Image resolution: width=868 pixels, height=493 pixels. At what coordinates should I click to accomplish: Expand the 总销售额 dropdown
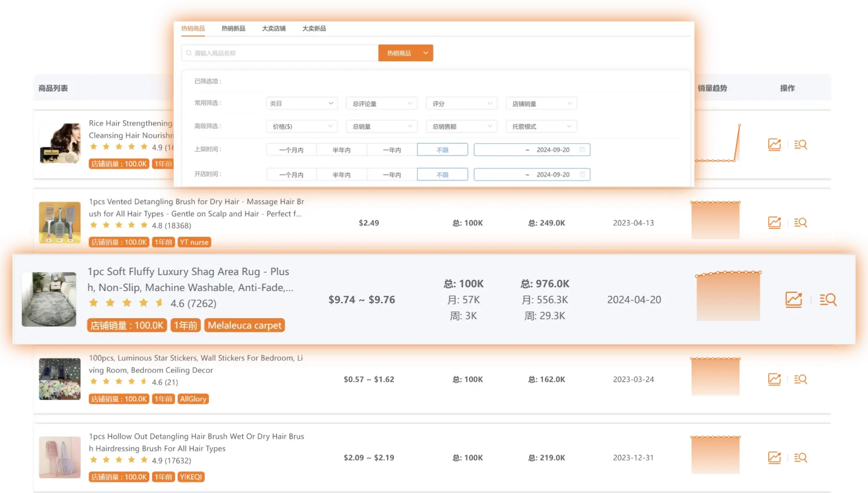[461, 127]
